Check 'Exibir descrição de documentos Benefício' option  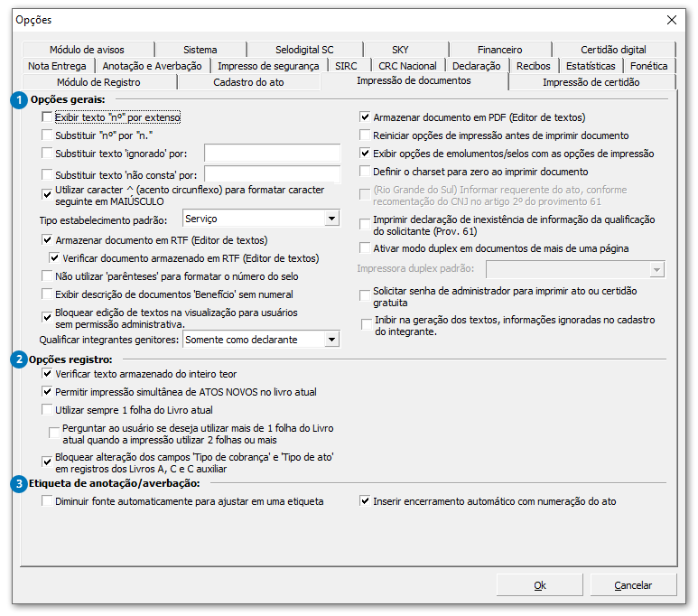pyautogui.click(x=47, y=294)
